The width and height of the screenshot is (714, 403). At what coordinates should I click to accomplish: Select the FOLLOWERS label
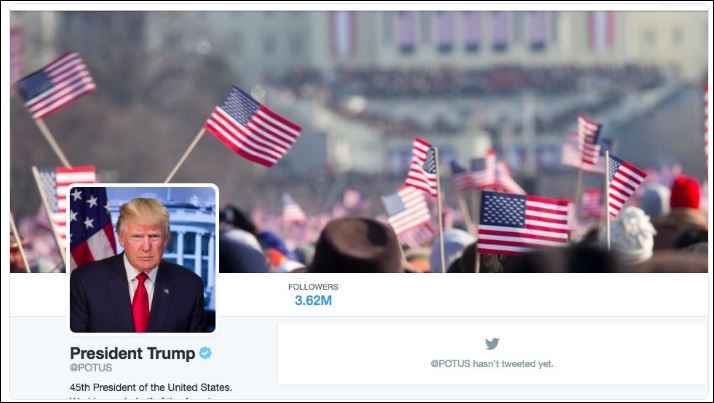[x=313, y=287]
